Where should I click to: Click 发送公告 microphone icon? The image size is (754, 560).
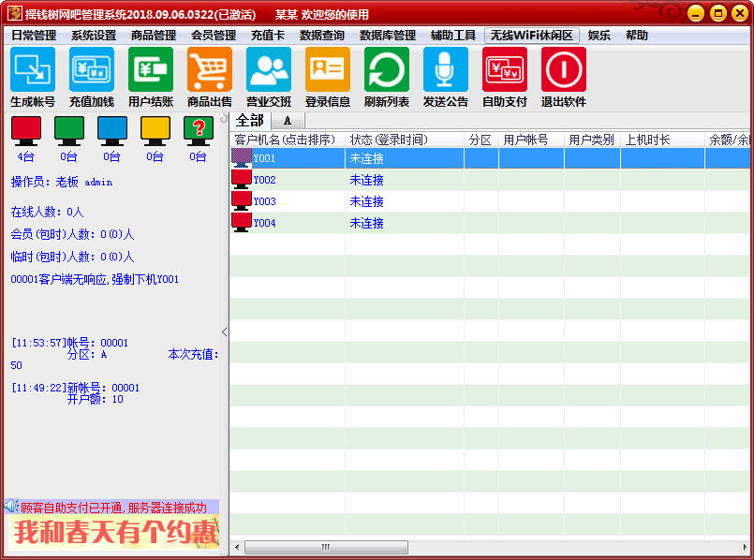[x=446, y=70]
